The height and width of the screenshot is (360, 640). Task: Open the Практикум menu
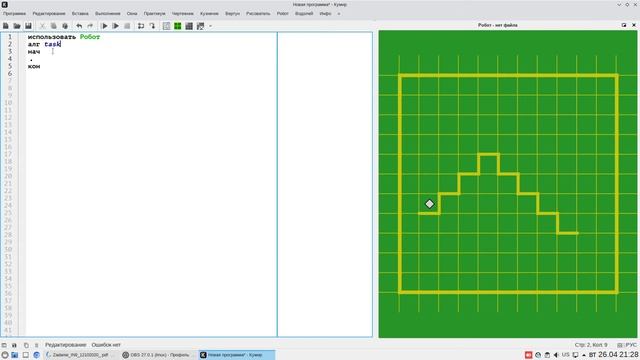(155, 13)
